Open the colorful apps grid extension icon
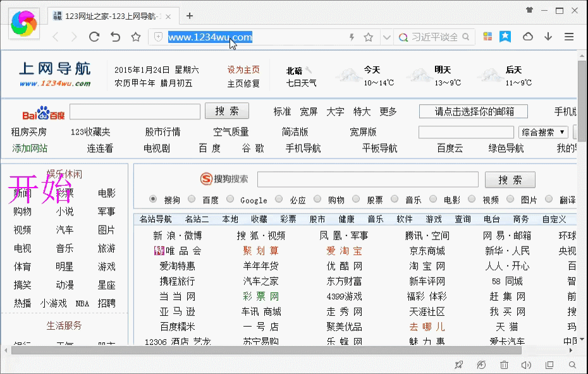This screenshot has width=588, height=374. click(x=487, y=37)
